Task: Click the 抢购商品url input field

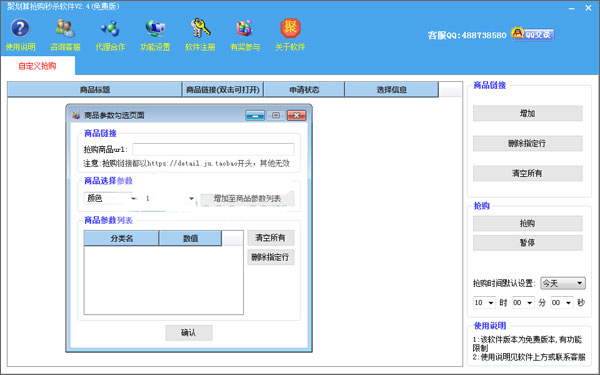Action: coord(213,149)
